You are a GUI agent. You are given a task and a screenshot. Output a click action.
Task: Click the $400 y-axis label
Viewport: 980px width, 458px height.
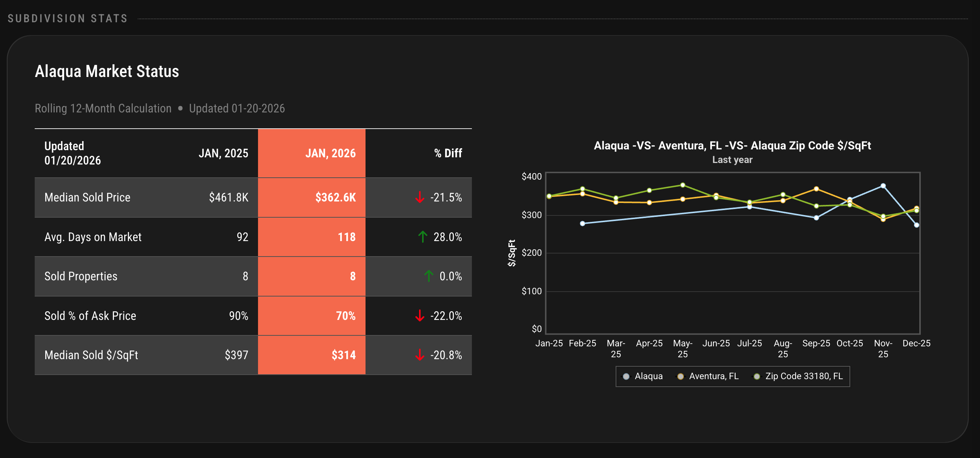point(531,177)
